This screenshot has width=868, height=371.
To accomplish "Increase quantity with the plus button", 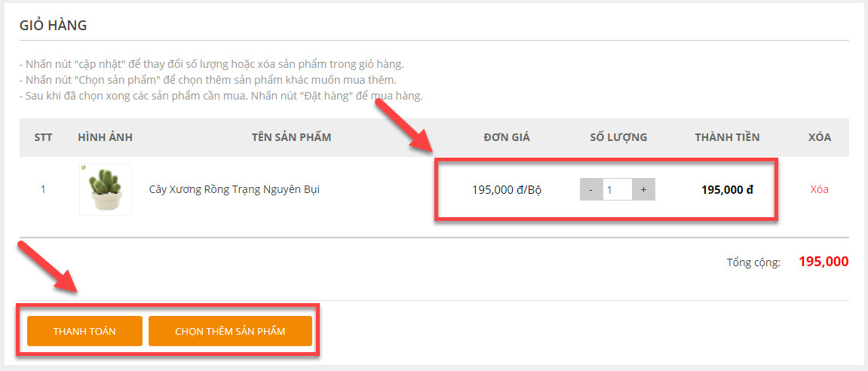I will [644, 189].
